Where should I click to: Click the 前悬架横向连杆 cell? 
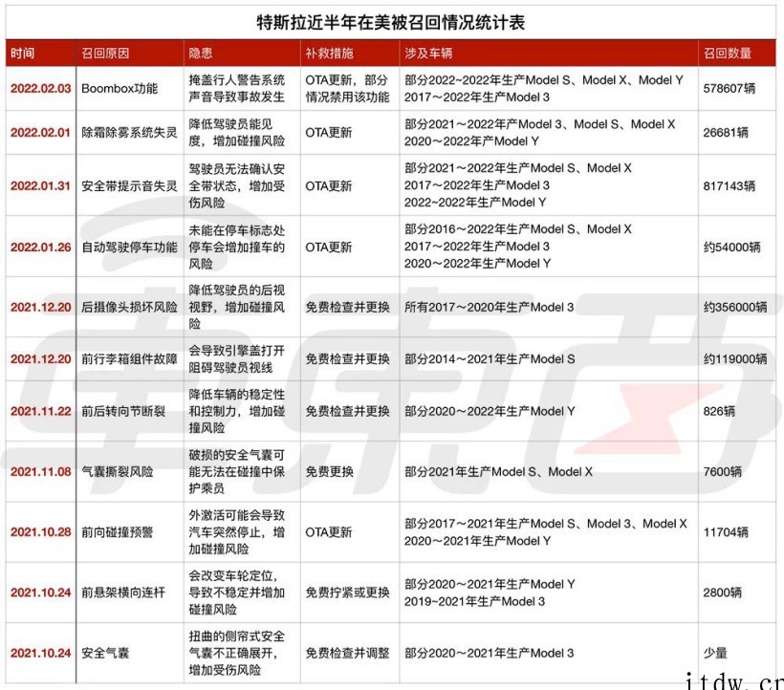point(123,593)
